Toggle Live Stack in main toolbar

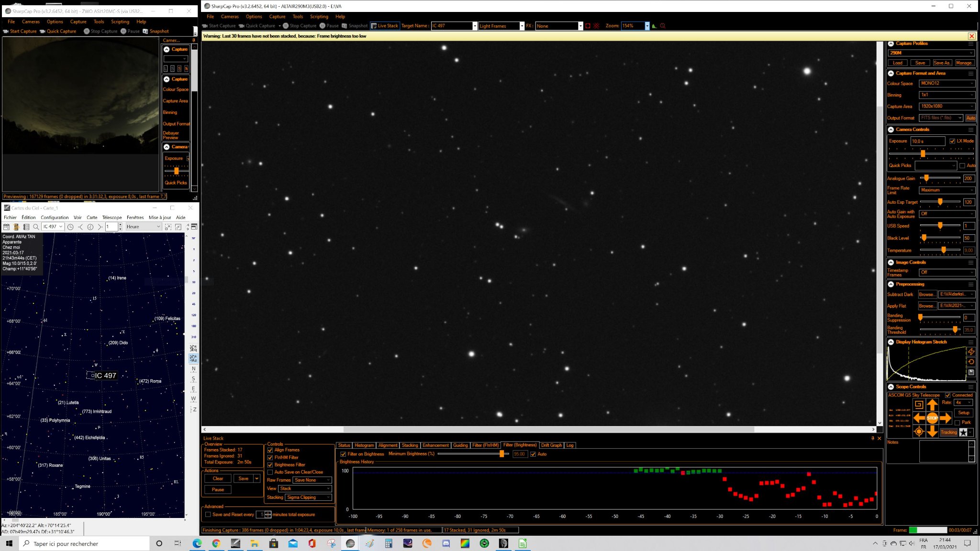pos(384,26)
